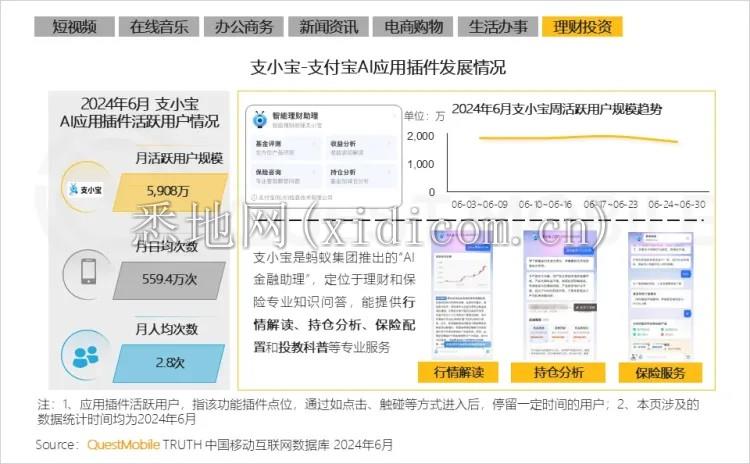Select the 办公商务 tab
750x464 pixels.
coord(243,26)
